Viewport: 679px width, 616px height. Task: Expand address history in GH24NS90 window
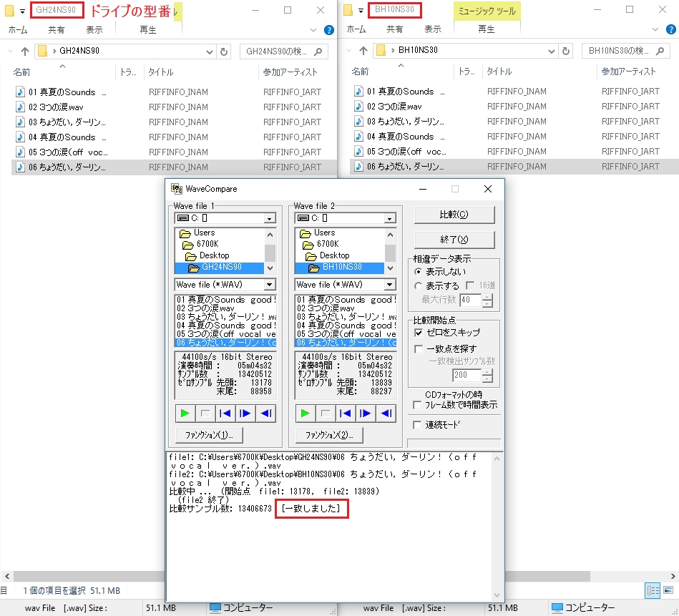click(x=210, y=52)
